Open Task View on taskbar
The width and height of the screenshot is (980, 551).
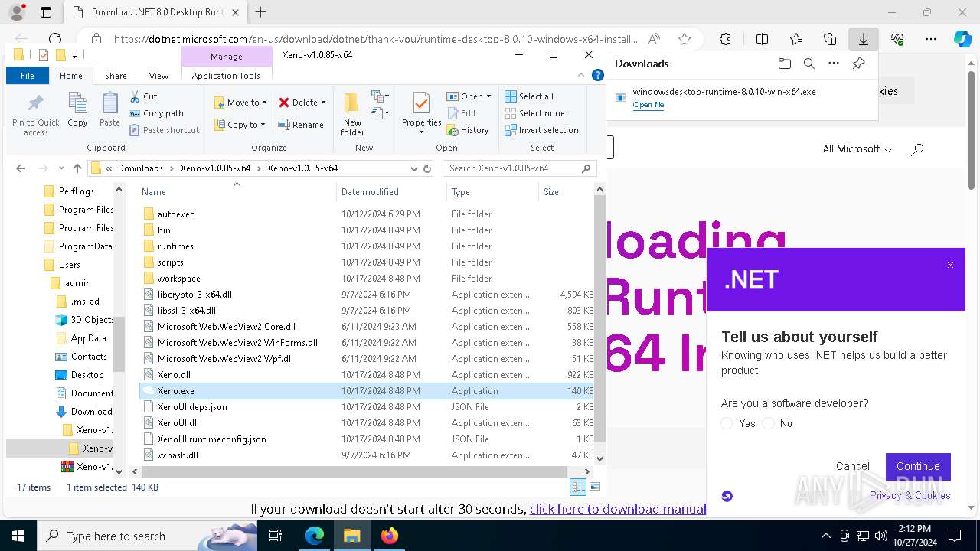click(x=276, y=536)
